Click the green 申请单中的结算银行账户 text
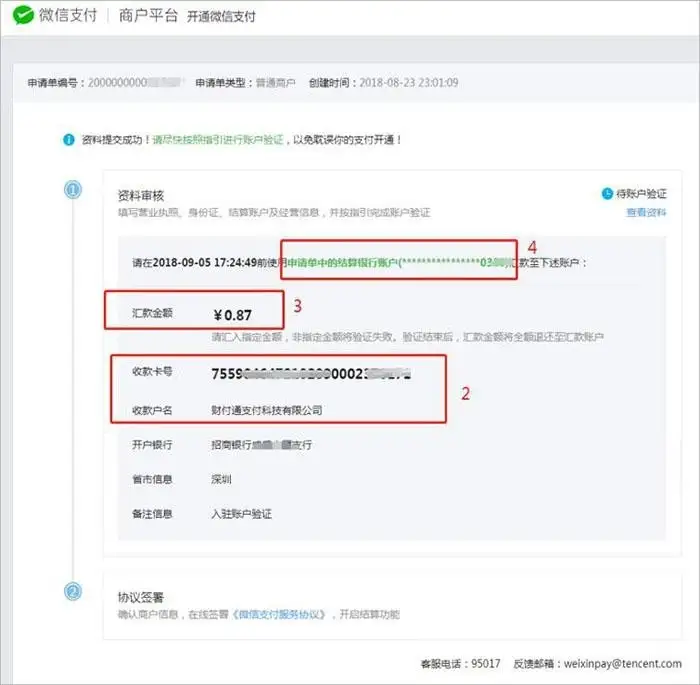Viewport: 700px width, 685px height. [343, 263]
